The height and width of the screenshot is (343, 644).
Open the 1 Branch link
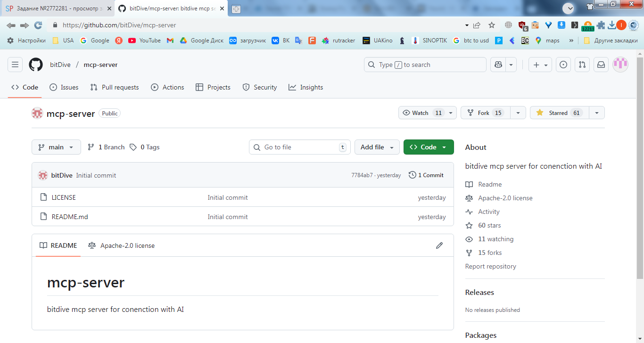pyautogui.click(x=106, y=147)
